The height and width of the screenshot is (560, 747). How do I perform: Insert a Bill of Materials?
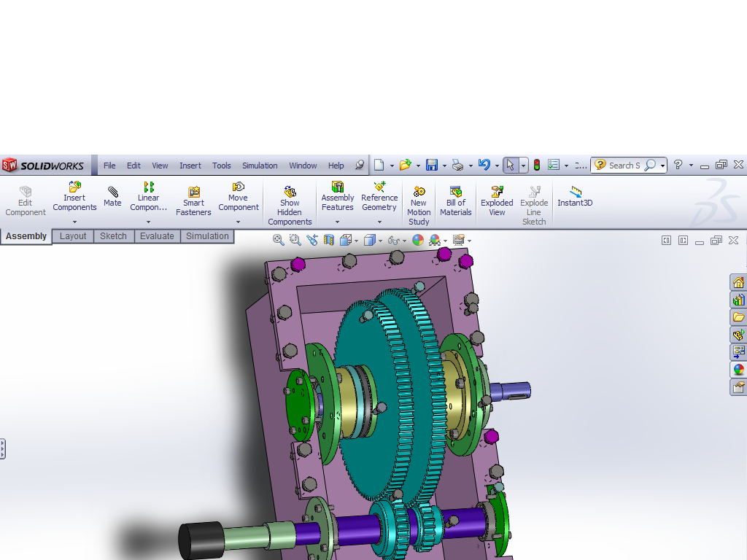tap(456, 201)
